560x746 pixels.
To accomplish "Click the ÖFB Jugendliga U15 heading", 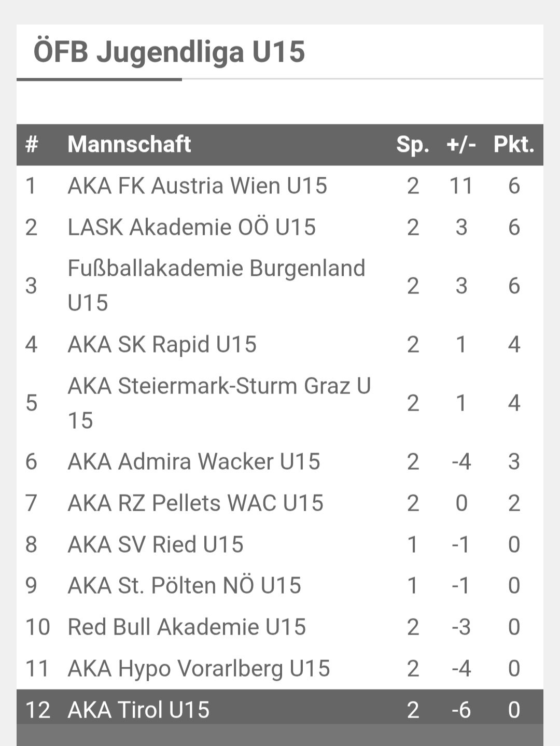I will point(169,51).
